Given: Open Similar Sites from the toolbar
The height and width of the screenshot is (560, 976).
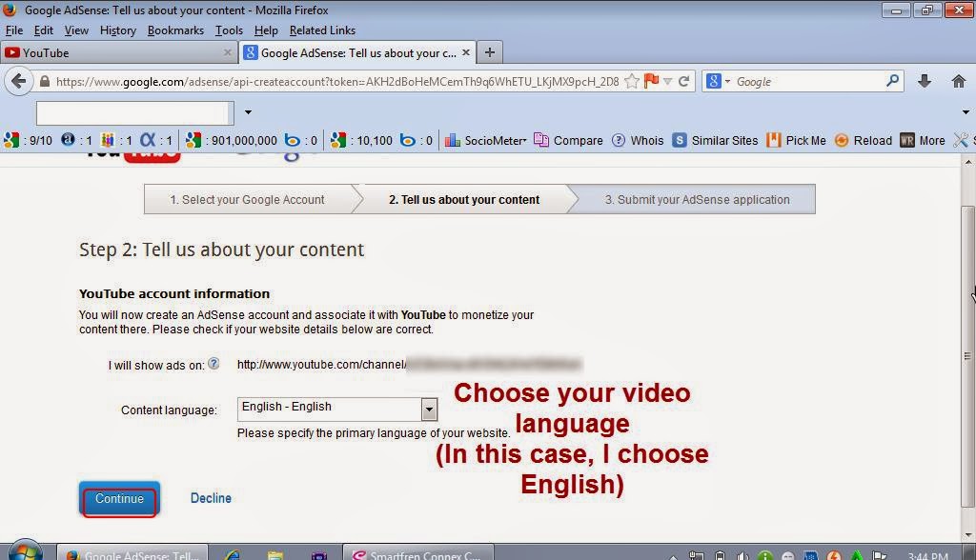Looking at the screenshot, I should 716,141.
